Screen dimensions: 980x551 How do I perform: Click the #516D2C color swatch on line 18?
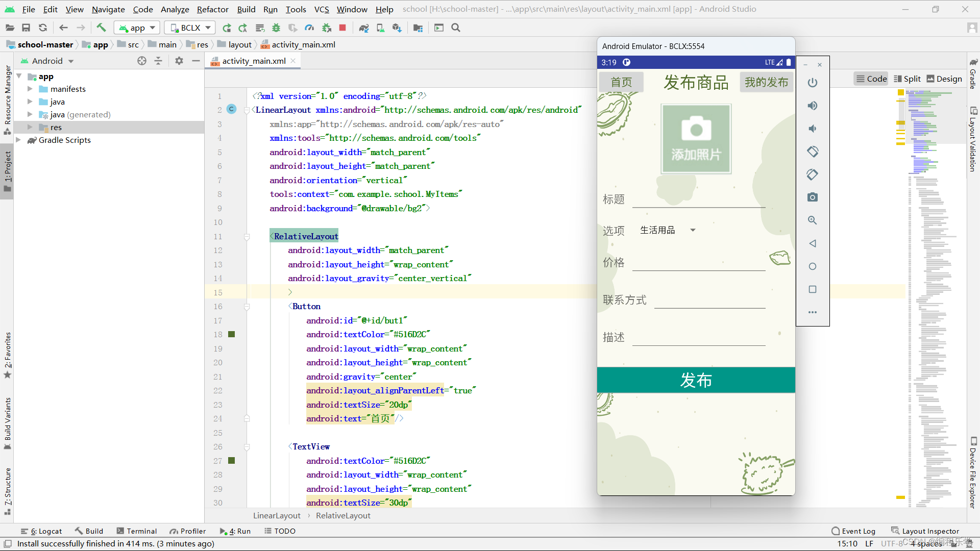click(231, 334)
